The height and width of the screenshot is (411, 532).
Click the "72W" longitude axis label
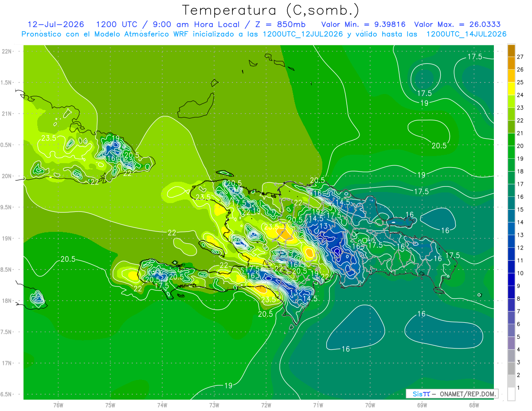[x=266, y=405]
